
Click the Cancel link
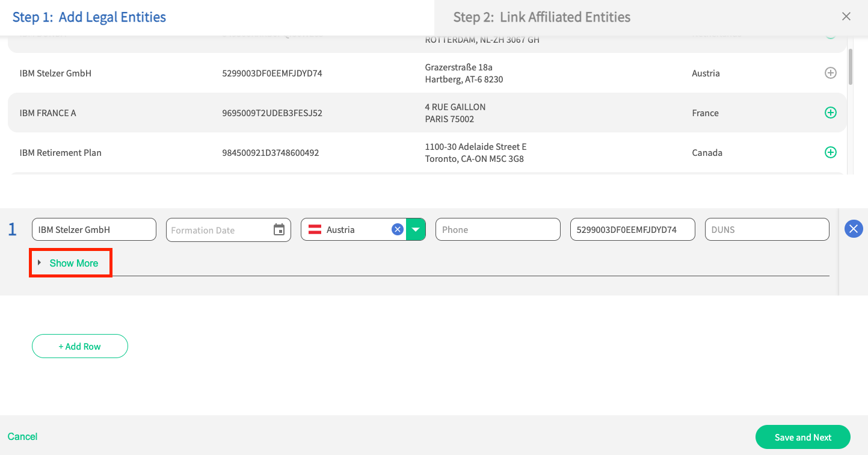point(23,436)
